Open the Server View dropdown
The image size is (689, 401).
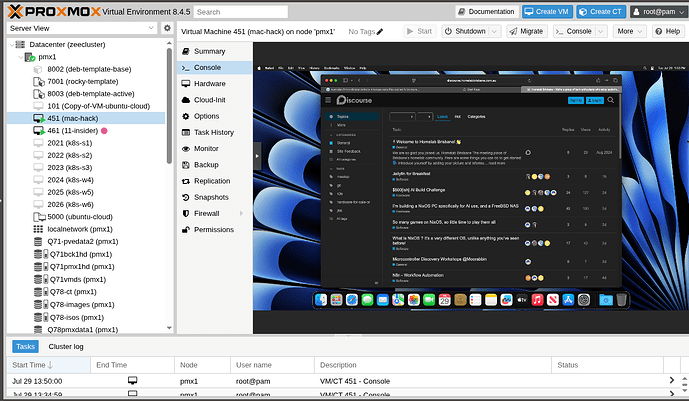[x=80, y=29]
